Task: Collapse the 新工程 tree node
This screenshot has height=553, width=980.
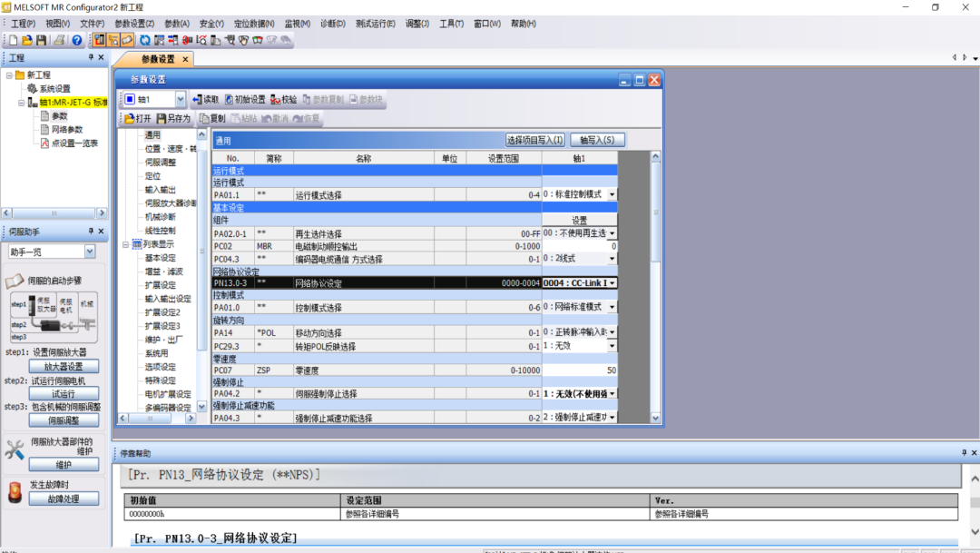Action: point(9,75)
